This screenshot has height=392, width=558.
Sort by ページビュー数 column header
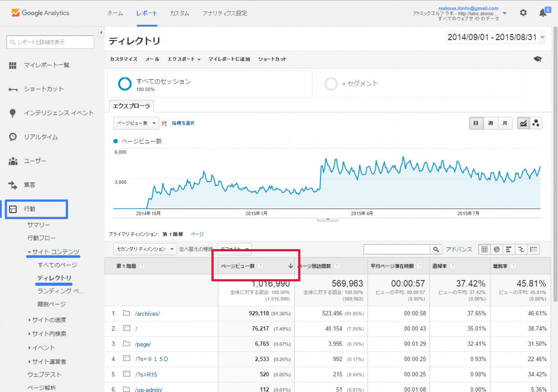[256, 266]
